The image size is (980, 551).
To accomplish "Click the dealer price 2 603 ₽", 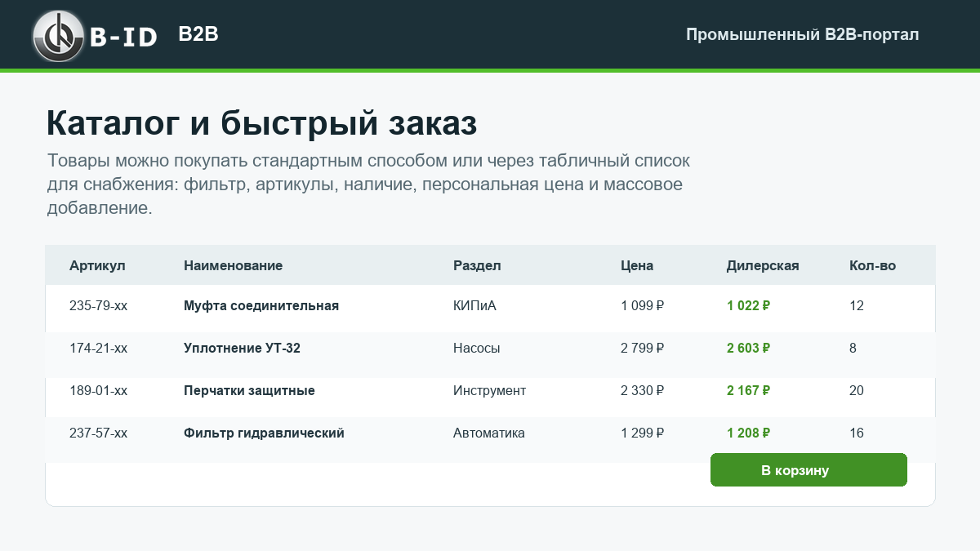I will [749, 349].
